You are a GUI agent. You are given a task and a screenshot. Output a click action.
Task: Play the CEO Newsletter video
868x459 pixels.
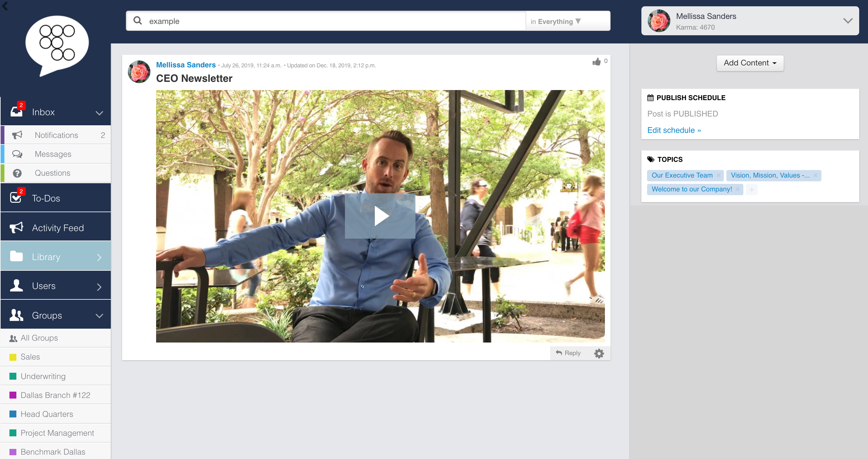click(380, 216)
